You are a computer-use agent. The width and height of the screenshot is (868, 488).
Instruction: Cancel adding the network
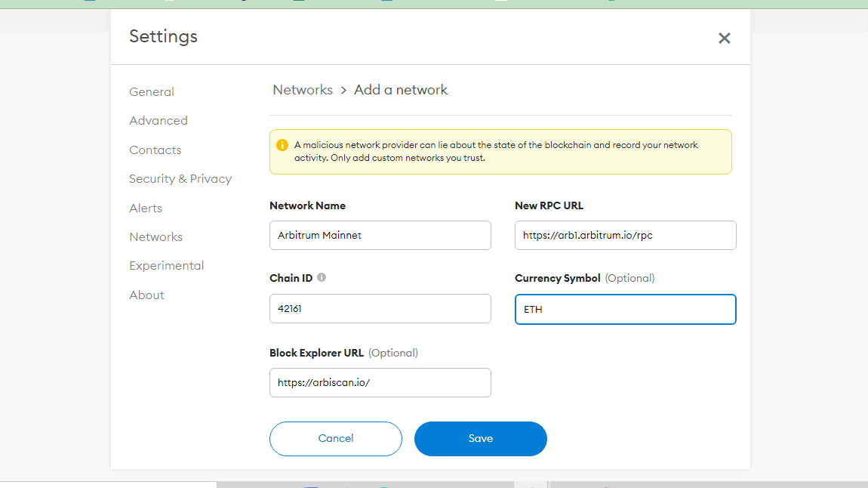point(335,439)
